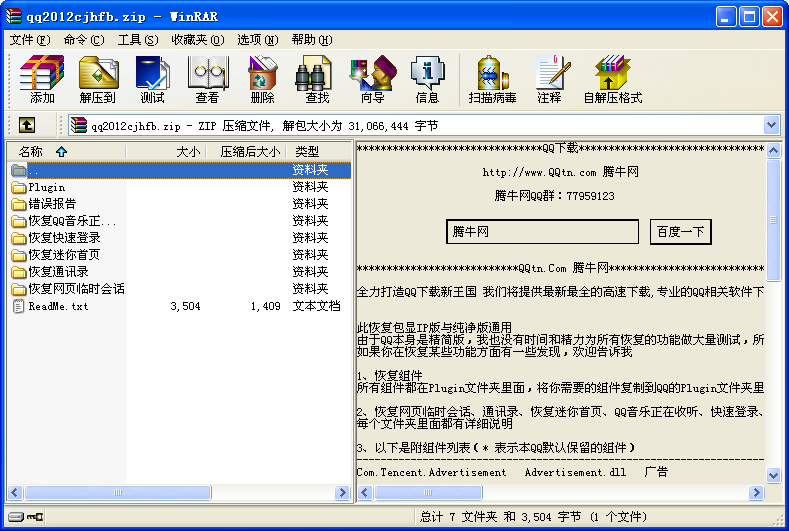Select the 恢复QQ音乐正... folder row
789x531 pixels.
pyautogui.click(x=180, y=221)
